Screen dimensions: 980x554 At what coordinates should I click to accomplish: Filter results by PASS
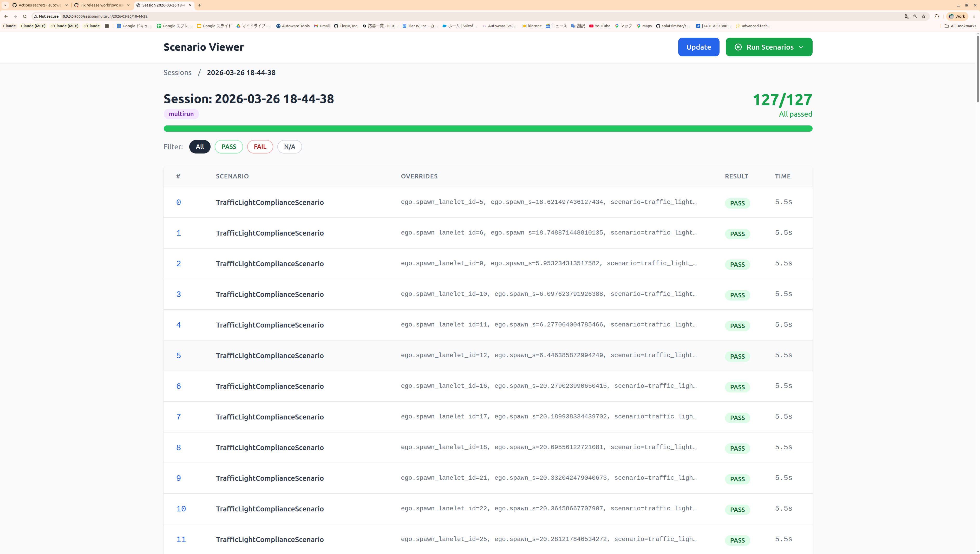tap(228, 147)
